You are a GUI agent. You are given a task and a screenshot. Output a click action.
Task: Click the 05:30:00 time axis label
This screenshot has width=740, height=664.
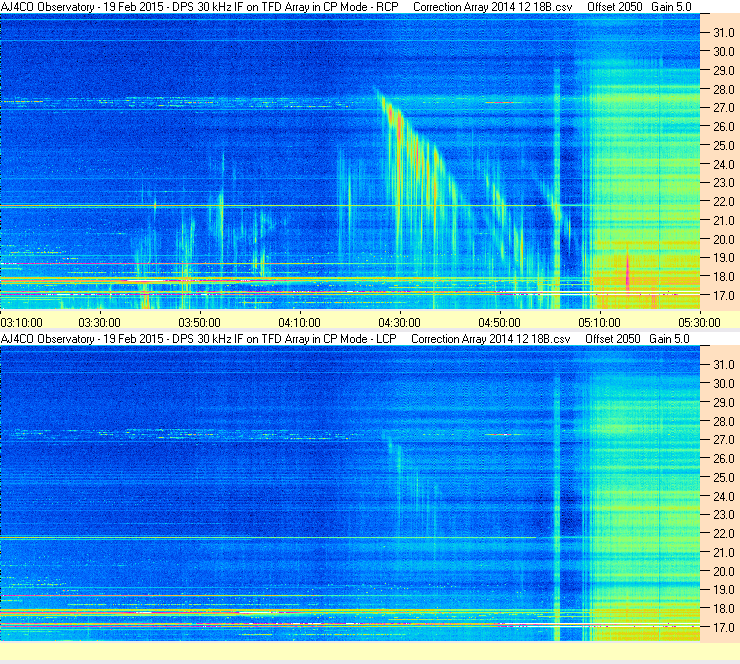click(x=699, y=323)
